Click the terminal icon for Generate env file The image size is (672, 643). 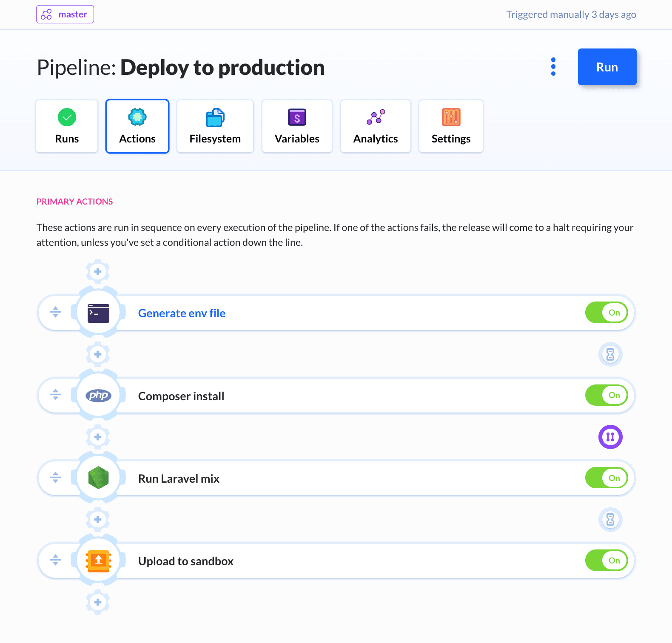point(98,313)
